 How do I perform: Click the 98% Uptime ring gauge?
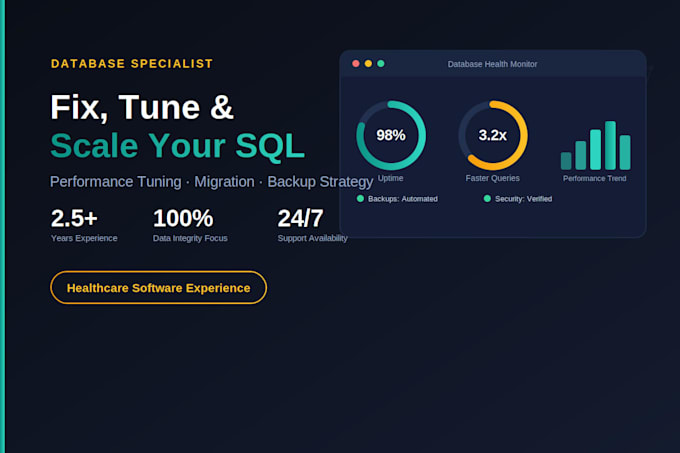click(x=391, y=135)
